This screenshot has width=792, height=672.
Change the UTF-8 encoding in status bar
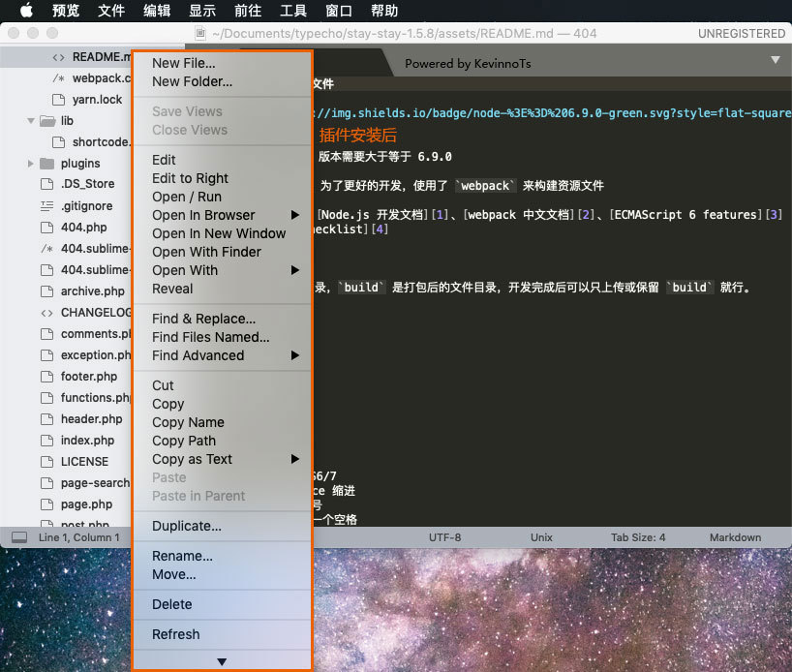tap(445, 537)
